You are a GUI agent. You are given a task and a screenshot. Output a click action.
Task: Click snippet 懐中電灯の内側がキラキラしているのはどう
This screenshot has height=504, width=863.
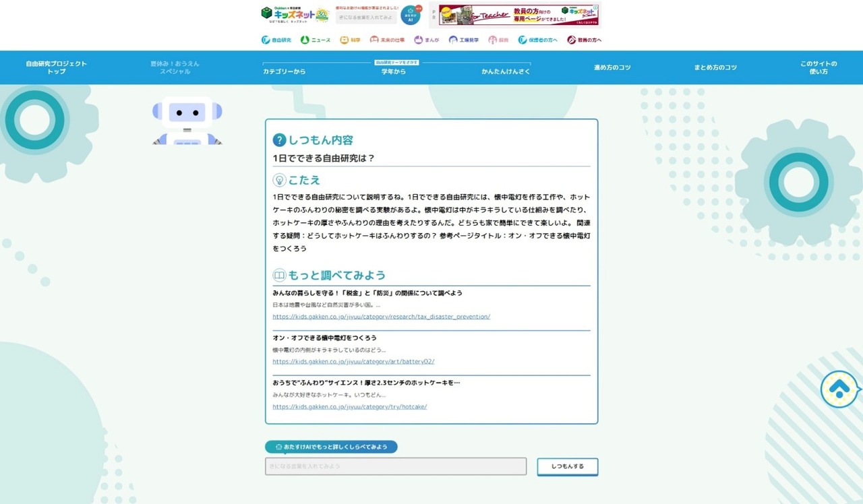(330, 350)
